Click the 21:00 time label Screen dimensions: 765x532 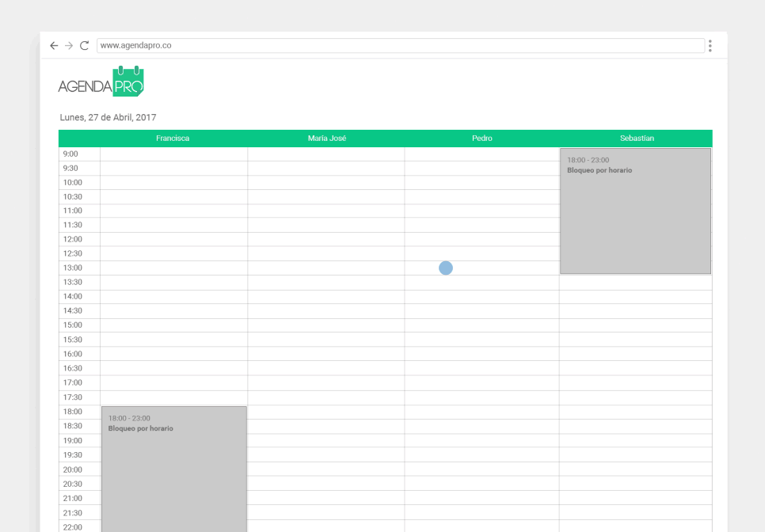tap(72, 498)
